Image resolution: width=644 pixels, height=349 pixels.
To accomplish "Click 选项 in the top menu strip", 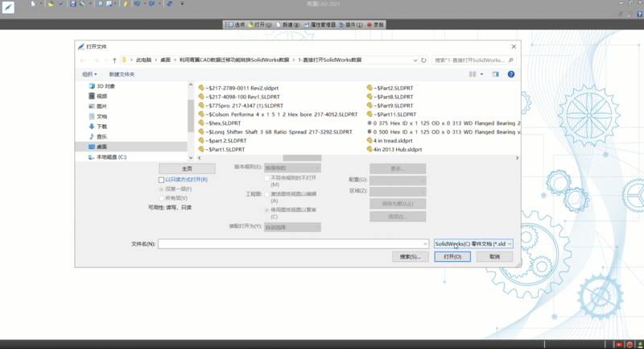I will click(x=237, y=25).
